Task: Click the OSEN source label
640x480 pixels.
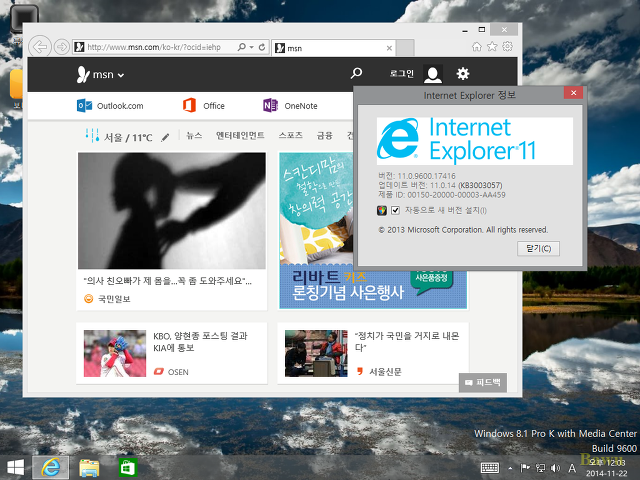Action: 178,372
